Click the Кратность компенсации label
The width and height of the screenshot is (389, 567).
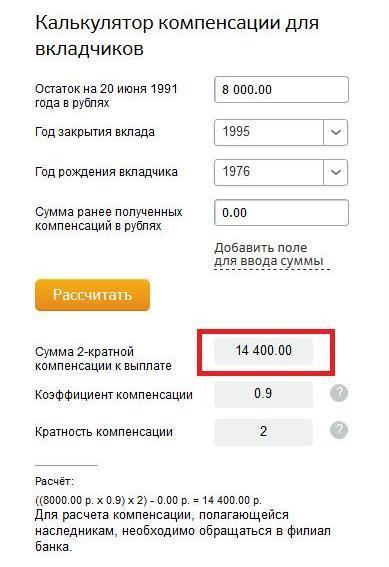tap(104, 432)
